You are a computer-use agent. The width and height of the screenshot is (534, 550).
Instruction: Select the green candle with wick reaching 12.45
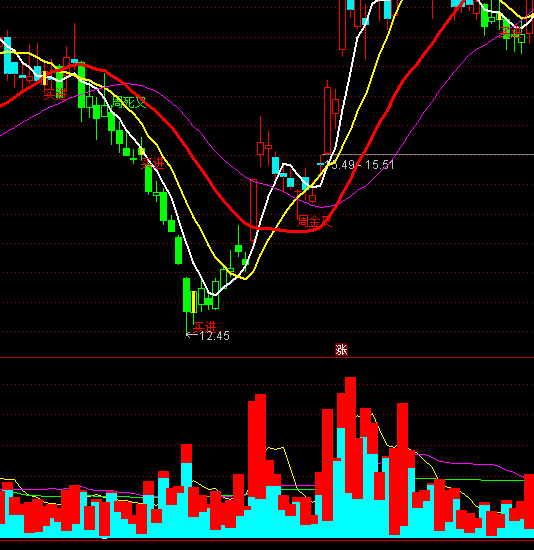(187, 305)
